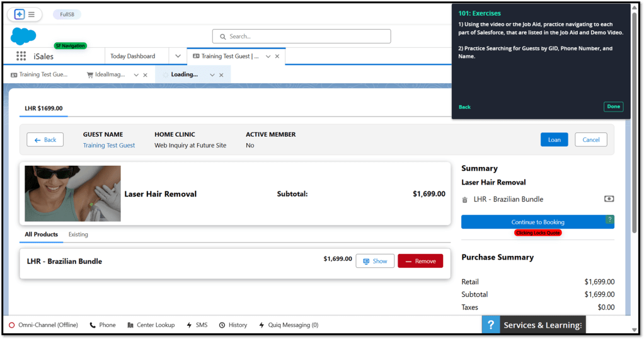Click the green question mark help icon
This screenshot has width=644, height=339.
[609, 219]
